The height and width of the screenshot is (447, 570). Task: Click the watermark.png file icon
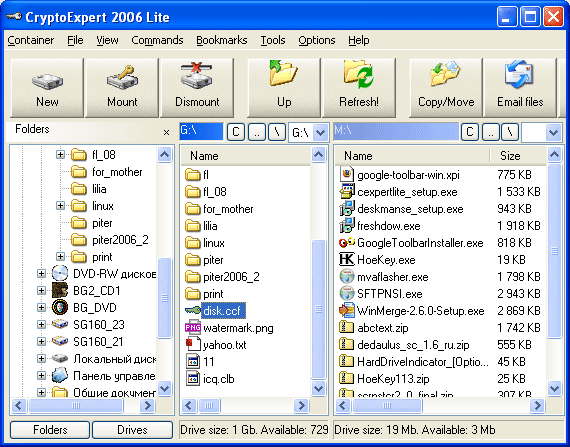pyautogui.click(x=193, y=328)
